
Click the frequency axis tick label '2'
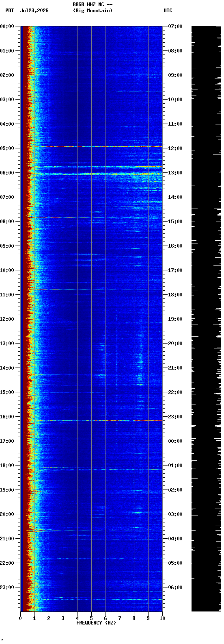tap(49, 618)
